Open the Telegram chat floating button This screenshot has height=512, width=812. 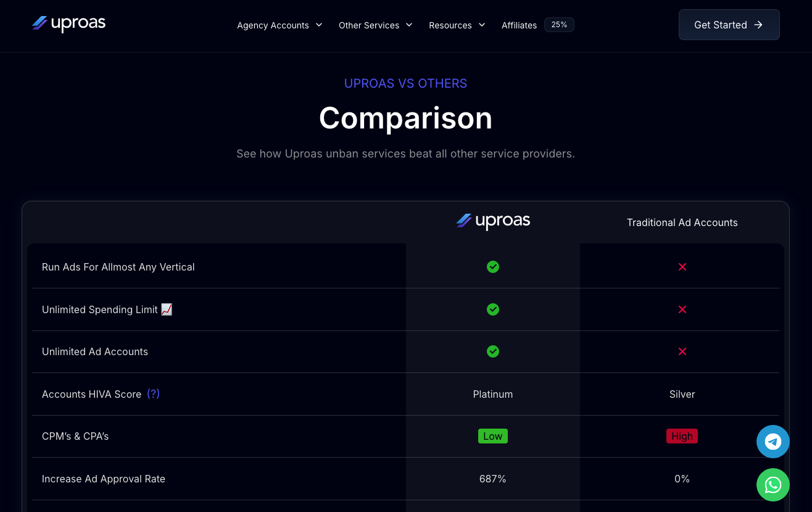pyautogui.click(x=773, y=442)
